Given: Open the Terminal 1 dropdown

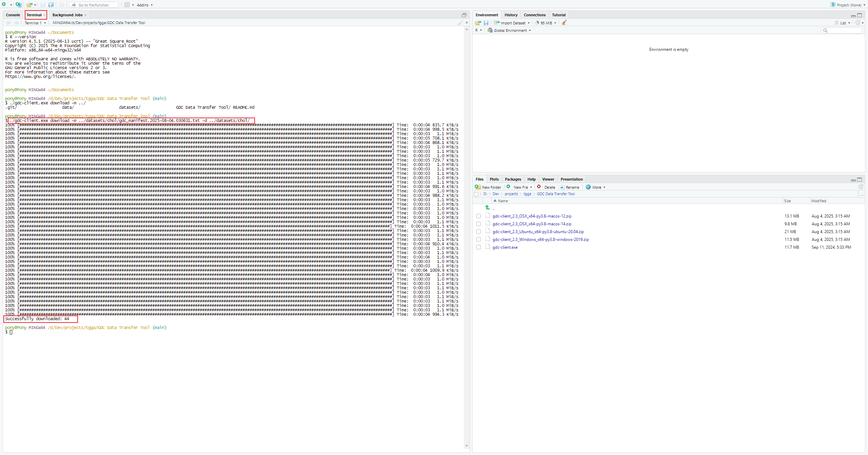Looking at the screenshot, I should (35, 23).
